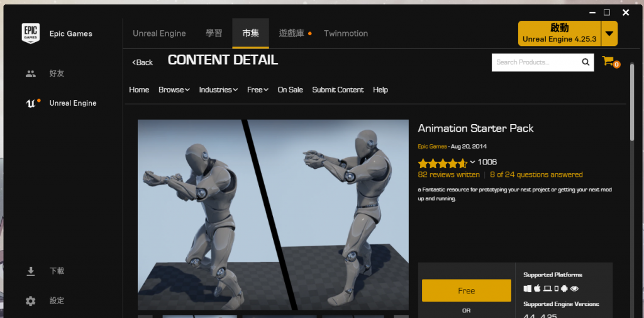Expand the Free menu
The image size is (644, 318).
click(x=258, y=89)
